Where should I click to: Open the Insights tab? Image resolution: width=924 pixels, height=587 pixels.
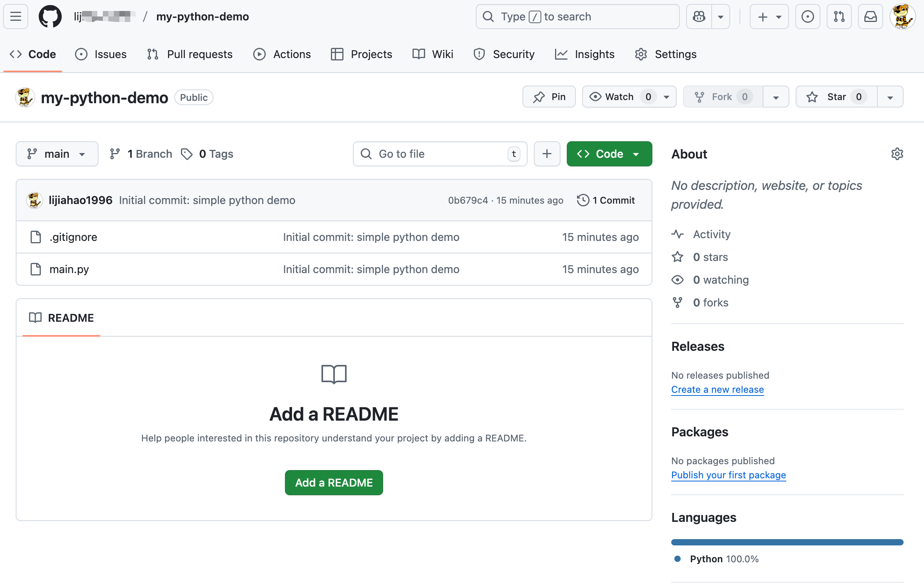(585, 54)
